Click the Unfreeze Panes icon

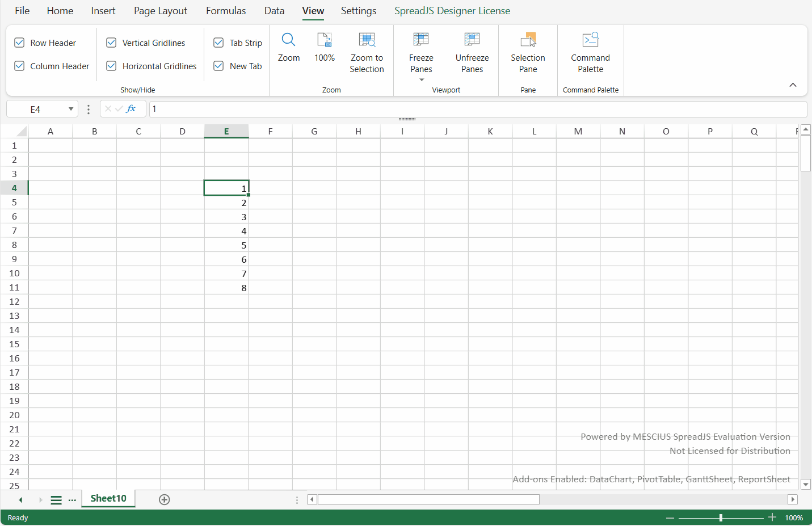click(472, 40)
